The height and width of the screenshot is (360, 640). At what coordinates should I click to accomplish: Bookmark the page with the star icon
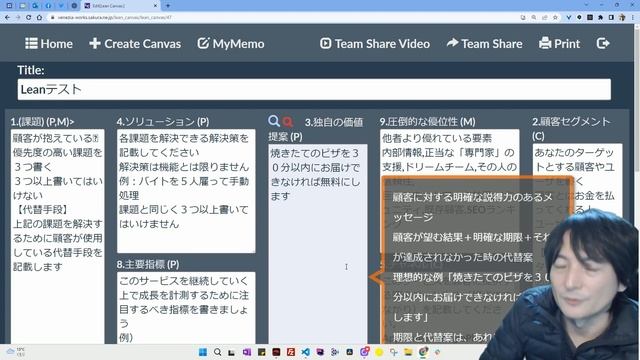coord(555,18)
